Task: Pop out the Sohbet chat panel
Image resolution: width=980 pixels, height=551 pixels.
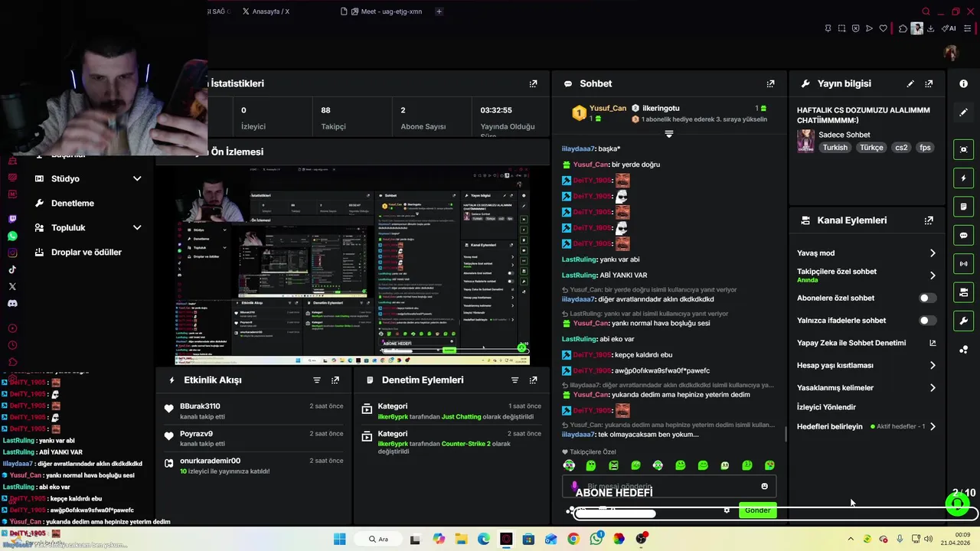Action: tap(770, 83)
